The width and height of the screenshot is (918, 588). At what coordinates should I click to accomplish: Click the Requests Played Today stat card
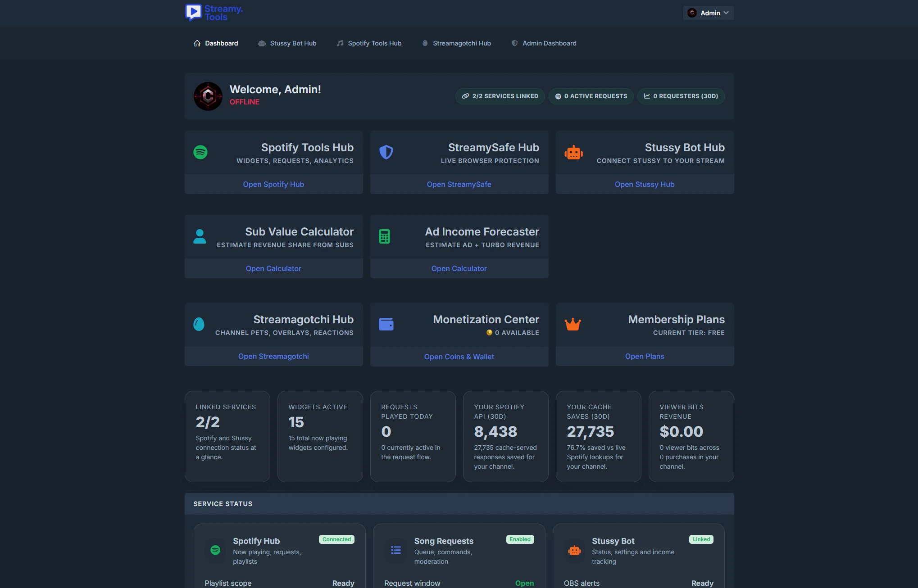coord(413,436)
